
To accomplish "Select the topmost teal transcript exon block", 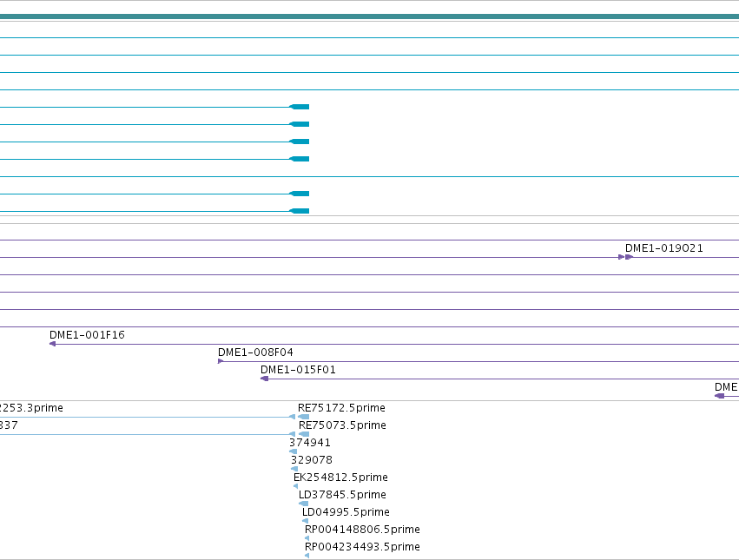I will (x=300, y=107).
